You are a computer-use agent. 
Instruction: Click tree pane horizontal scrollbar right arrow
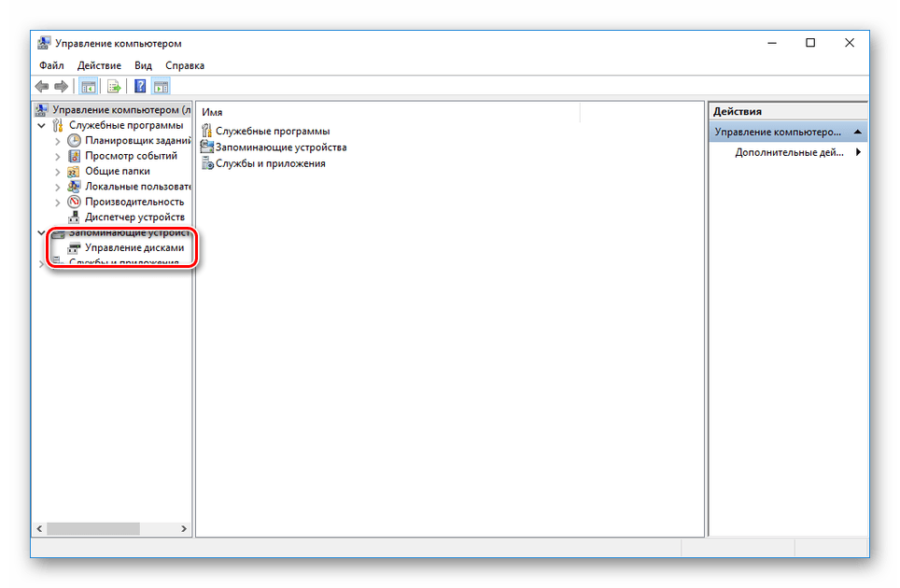coord(184,529)
